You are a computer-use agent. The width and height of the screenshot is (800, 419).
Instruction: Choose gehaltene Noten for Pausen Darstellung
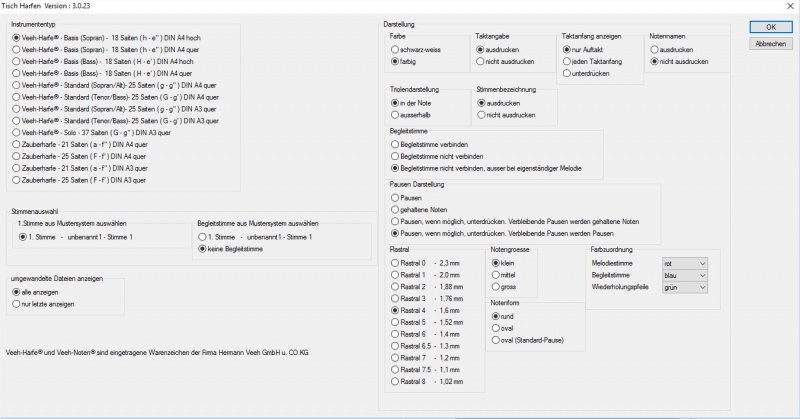tap(395, 209)
